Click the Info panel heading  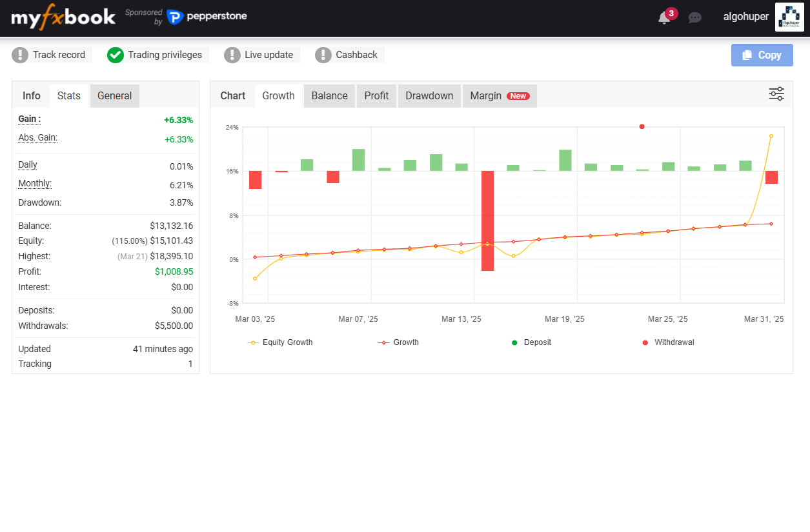coord(32,95)
